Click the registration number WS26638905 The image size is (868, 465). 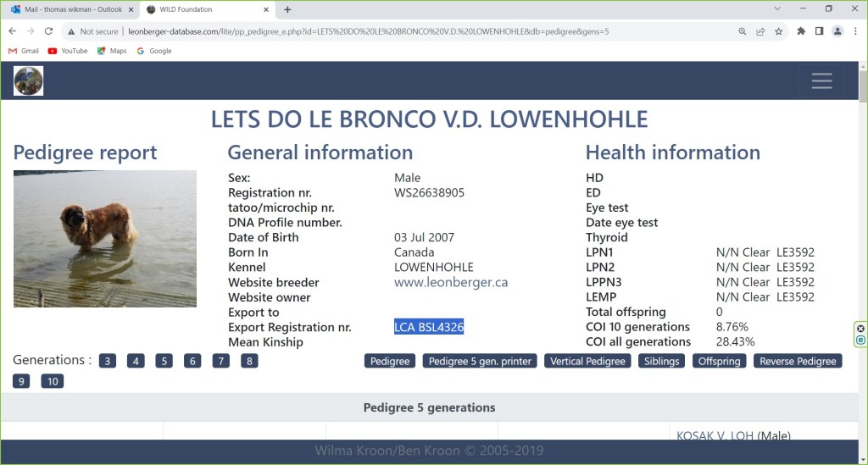(429, 192)
